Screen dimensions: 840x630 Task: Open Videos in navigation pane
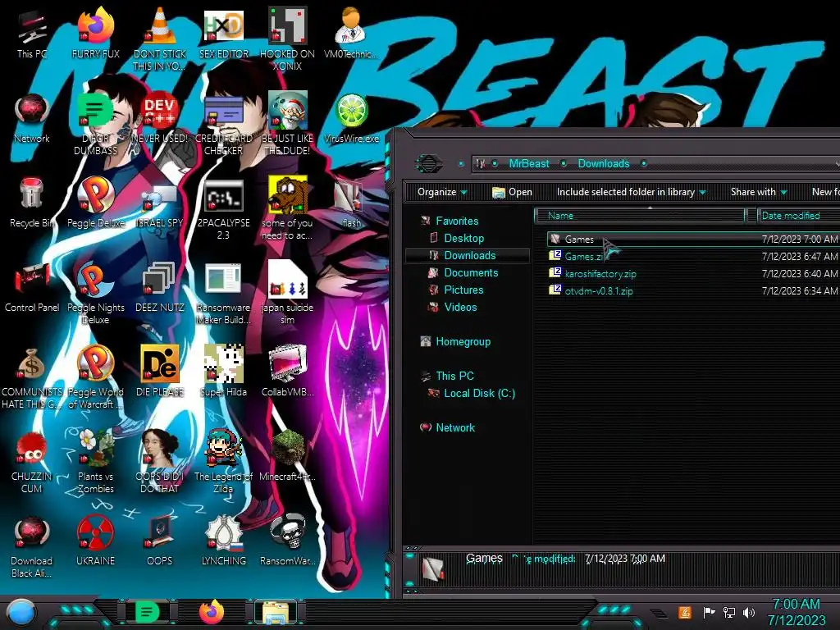(x=460, y=307)
